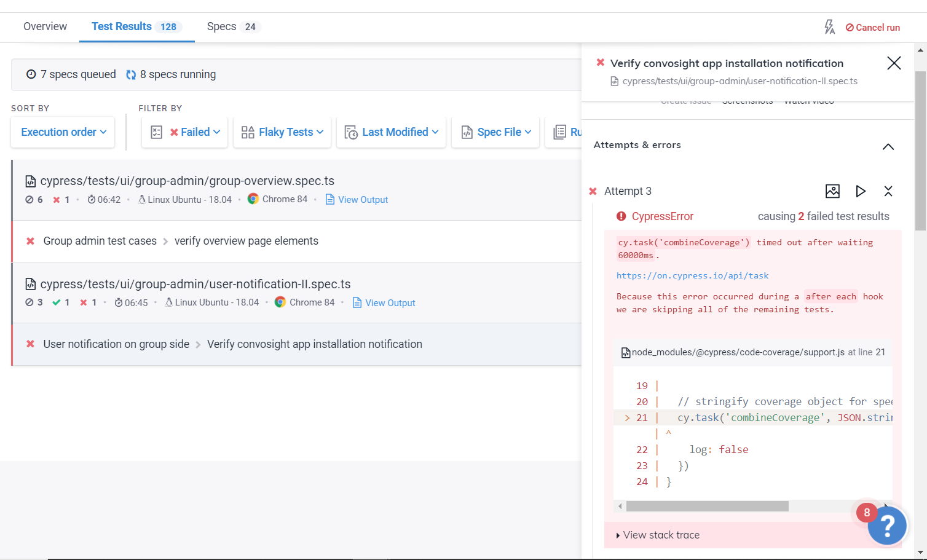
Task: Open the Last Modified filter dropdown
Action: 391,132
